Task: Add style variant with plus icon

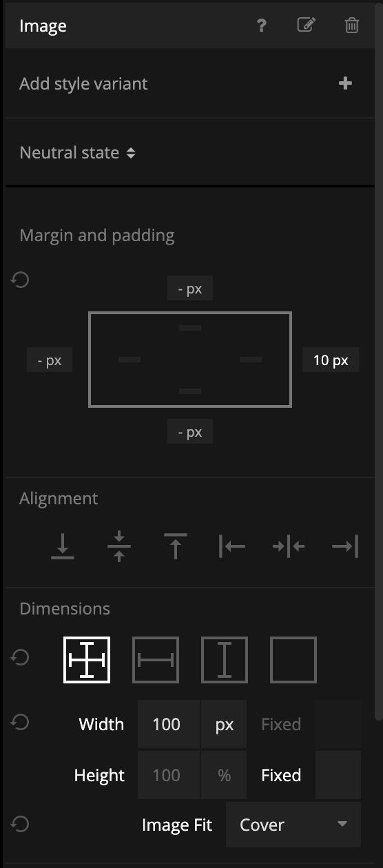Action: (x=345, y=83)
